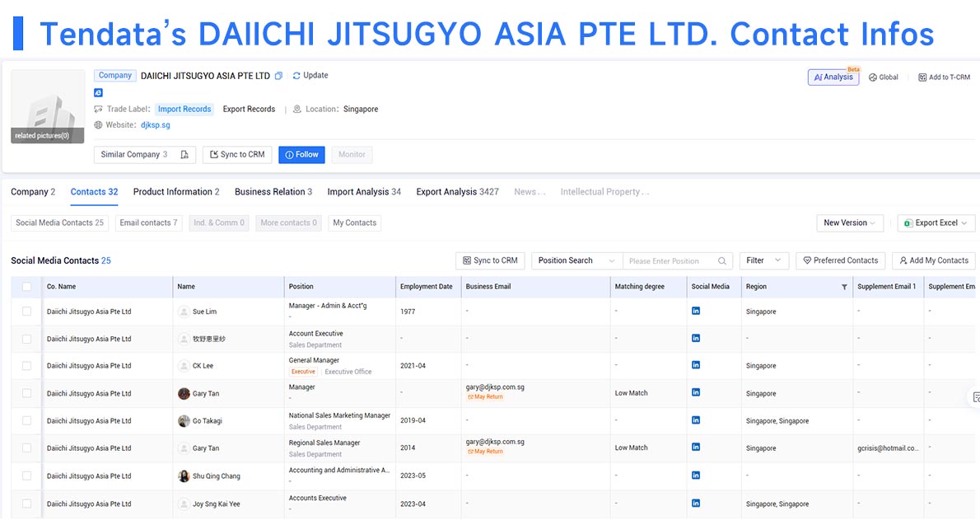Expand the Export Excel dropdown
The height and width of the screenshot is (520, 980).
point(936,223)
